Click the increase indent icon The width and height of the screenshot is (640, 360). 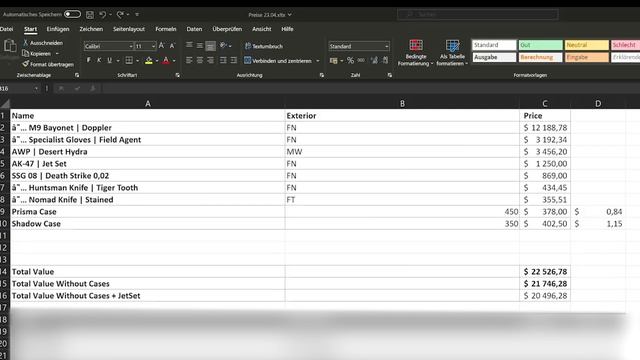coord(233,60)
